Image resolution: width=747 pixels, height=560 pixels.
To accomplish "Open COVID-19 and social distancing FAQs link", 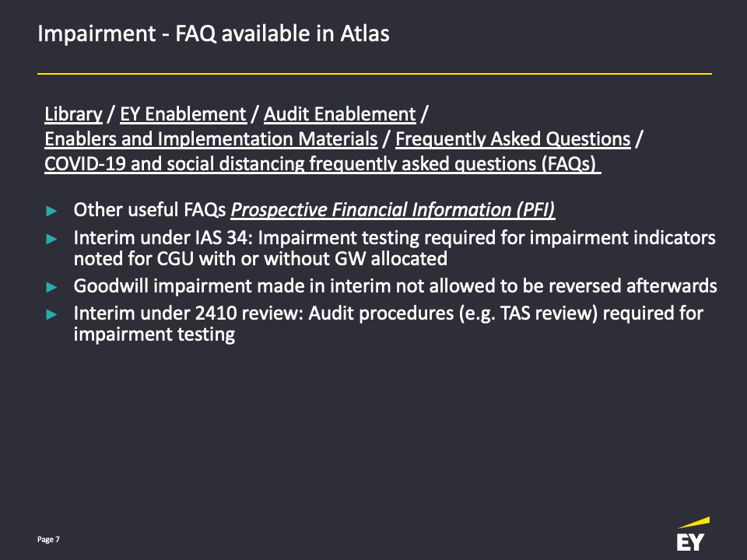I will [x=322, y=164].
